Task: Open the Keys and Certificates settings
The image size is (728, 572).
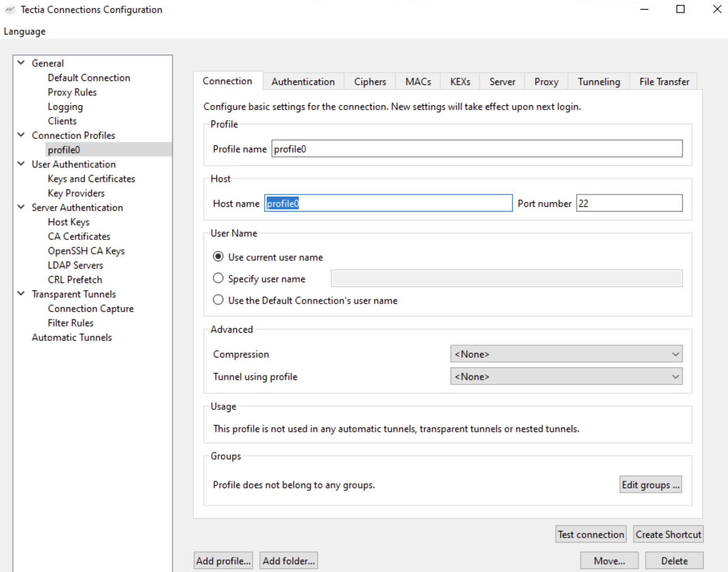Action: pos(91,178)
